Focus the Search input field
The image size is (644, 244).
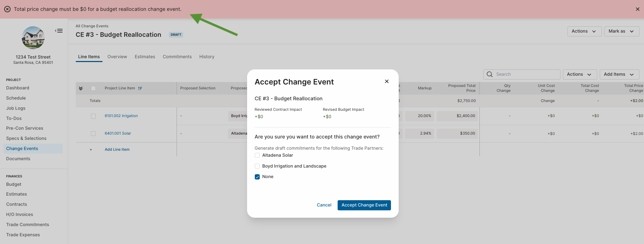coord(522,74)
